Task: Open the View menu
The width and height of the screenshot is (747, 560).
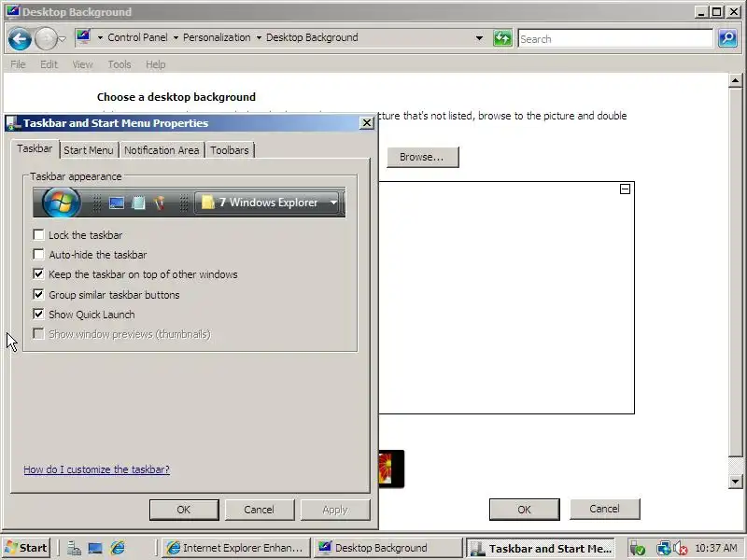Action: (x=82, y=64)
